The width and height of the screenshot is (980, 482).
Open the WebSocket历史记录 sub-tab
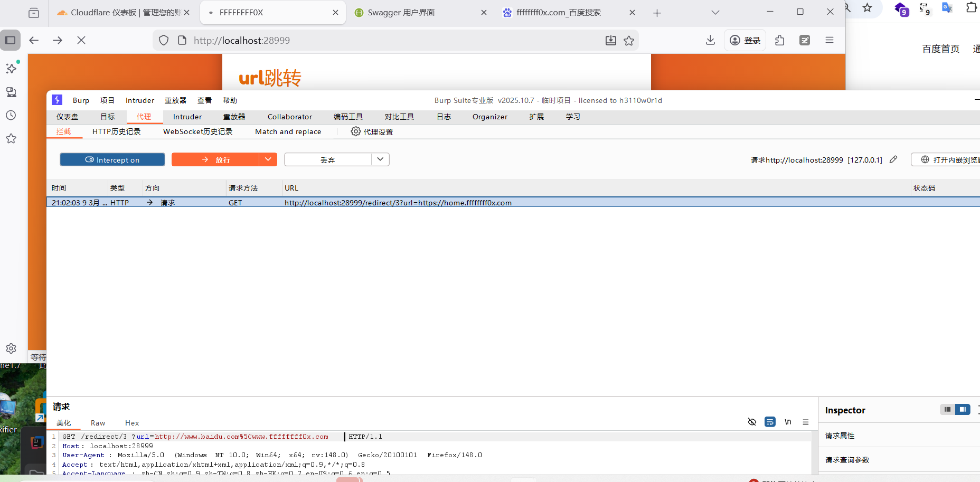198,131
